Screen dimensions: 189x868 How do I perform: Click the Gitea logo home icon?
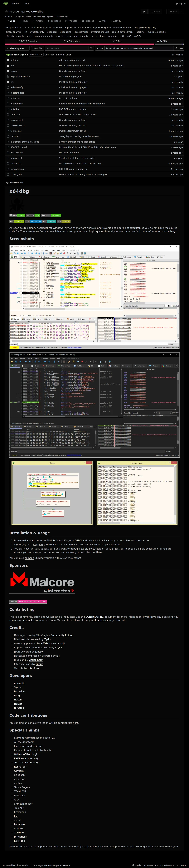click(x=5, y=4)
